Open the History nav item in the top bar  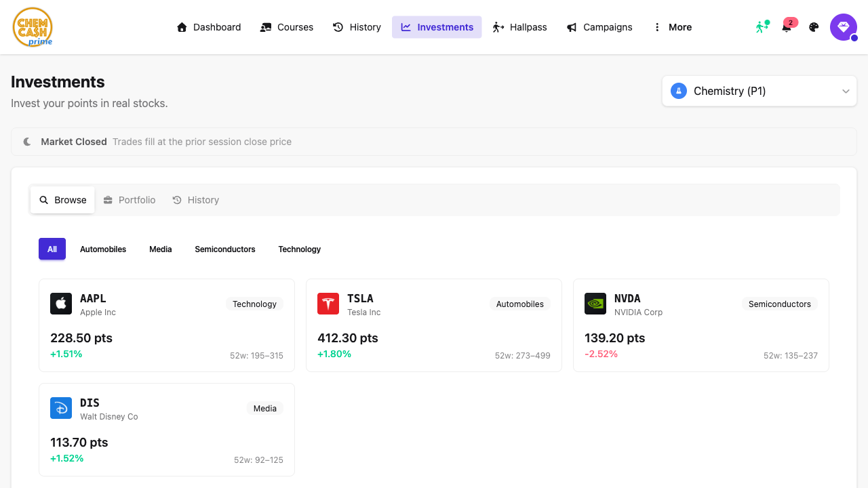357,27
